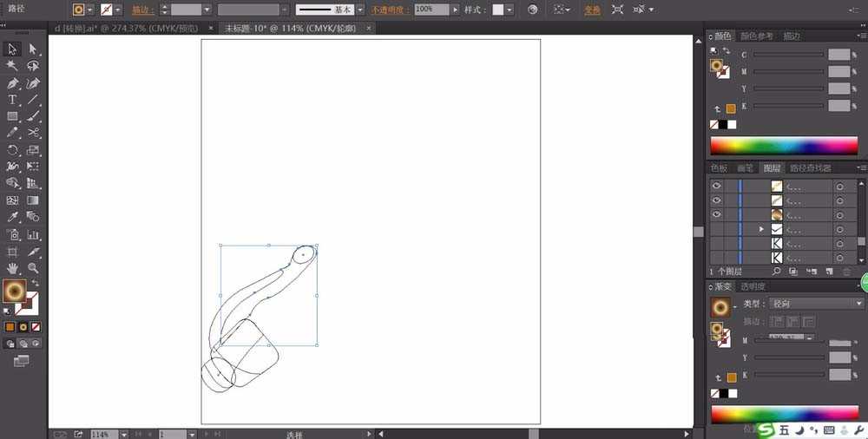Select the Hand tool
Image resolution: width=868 pixels, height=439 pixels.
coord(13,268)
